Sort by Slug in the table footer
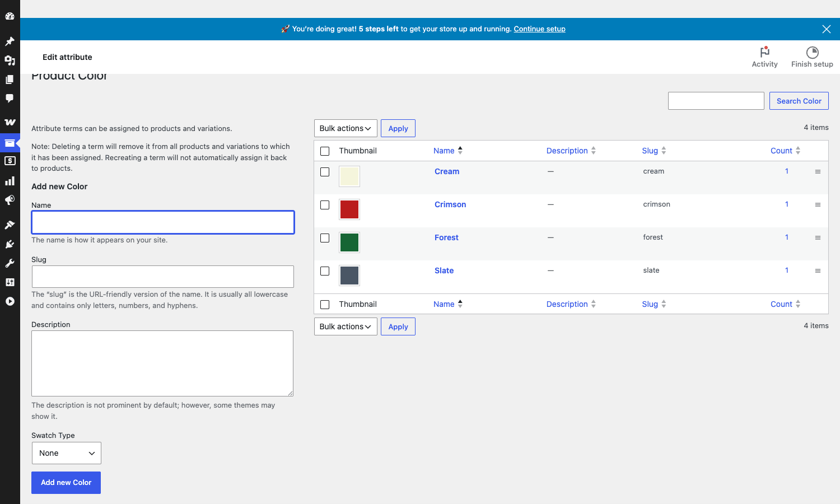This screenshot has height=504, width=840. tap(654, 304)
